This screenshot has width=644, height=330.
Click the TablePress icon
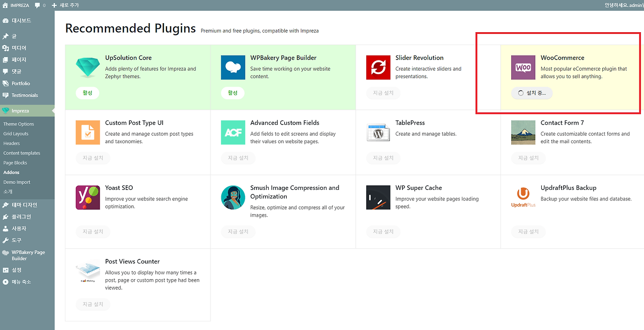[378, 133]
